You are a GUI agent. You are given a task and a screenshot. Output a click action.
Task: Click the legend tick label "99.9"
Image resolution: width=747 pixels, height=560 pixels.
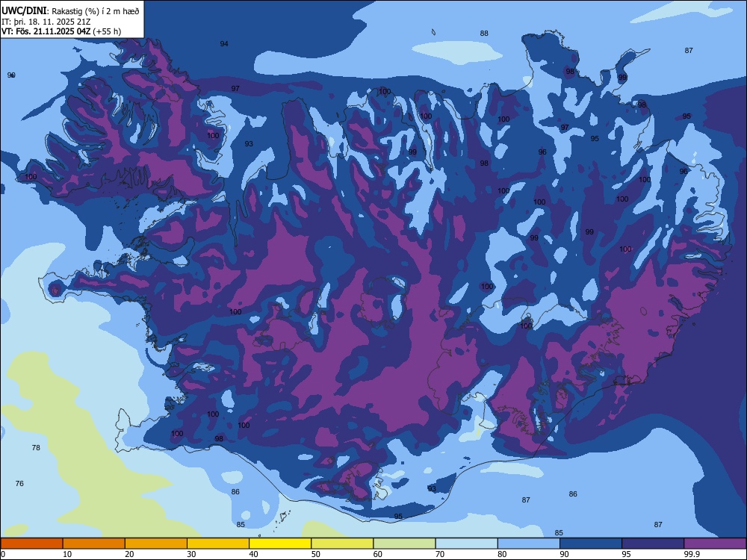pyautogui.click(x=692, y=554)
